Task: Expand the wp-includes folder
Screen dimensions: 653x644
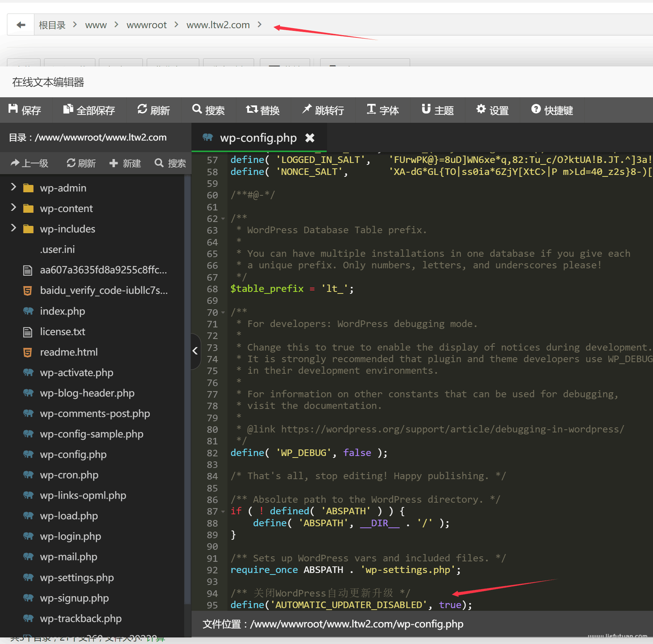Action: click(x=14, y=229)
